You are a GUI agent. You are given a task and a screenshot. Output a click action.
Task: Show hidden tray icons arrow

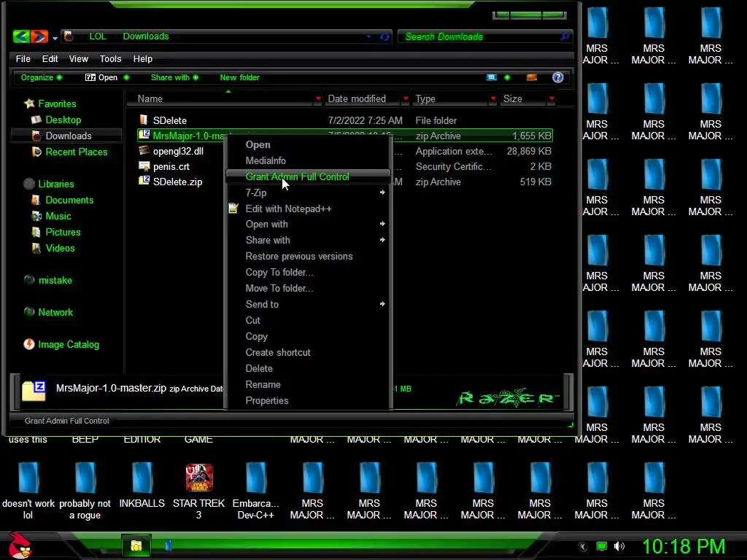coord(583,547)
